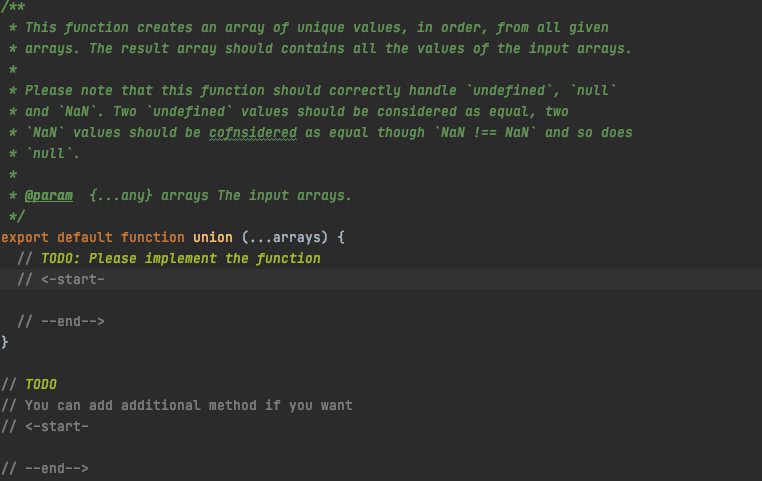Click the indented '// --end-->' comment inside union
762x481 pixels.
(61, 321)
